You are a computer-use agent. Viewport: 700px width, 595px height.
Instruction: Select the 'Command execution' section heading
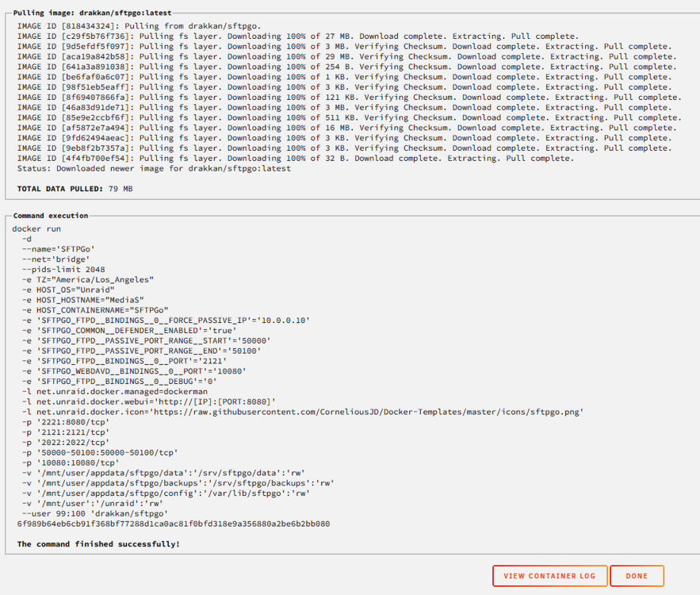[51, 216]
